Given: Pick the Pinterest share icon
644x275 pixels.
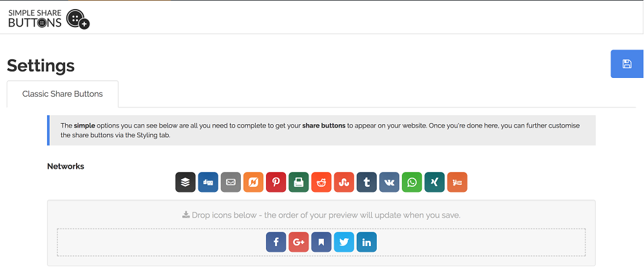Looking at the screenshot, I should coord(276,182).
